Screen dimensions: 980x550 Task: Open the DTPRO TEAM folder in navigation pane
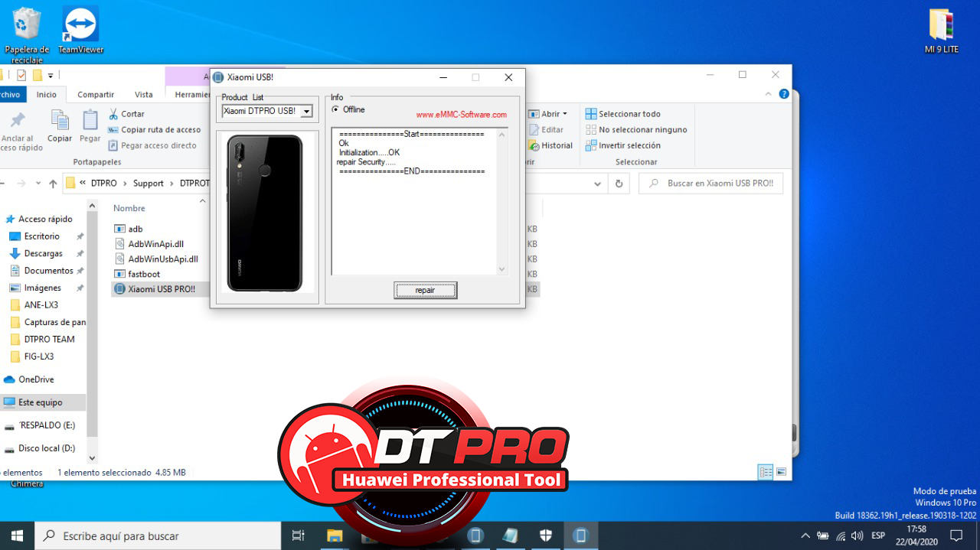click(x=49, y=339)
